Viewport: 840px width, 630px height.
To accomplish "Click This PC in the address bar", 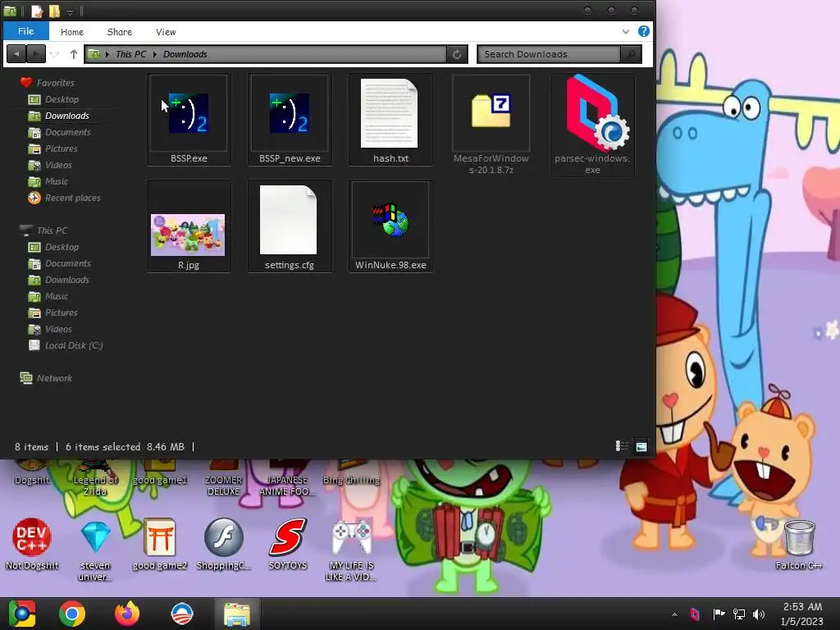I will click(130, 54).
